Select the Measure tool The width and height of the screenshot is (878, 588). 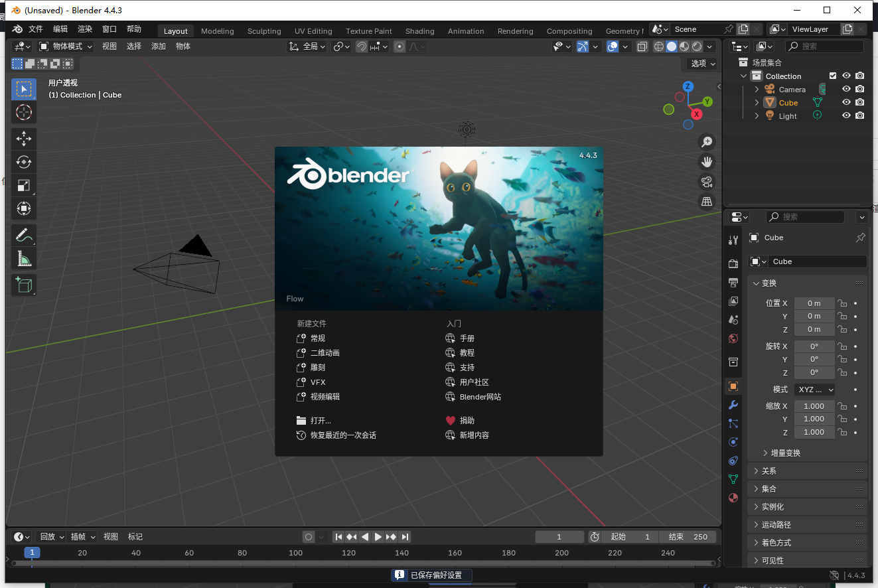[x=24, y=258]
